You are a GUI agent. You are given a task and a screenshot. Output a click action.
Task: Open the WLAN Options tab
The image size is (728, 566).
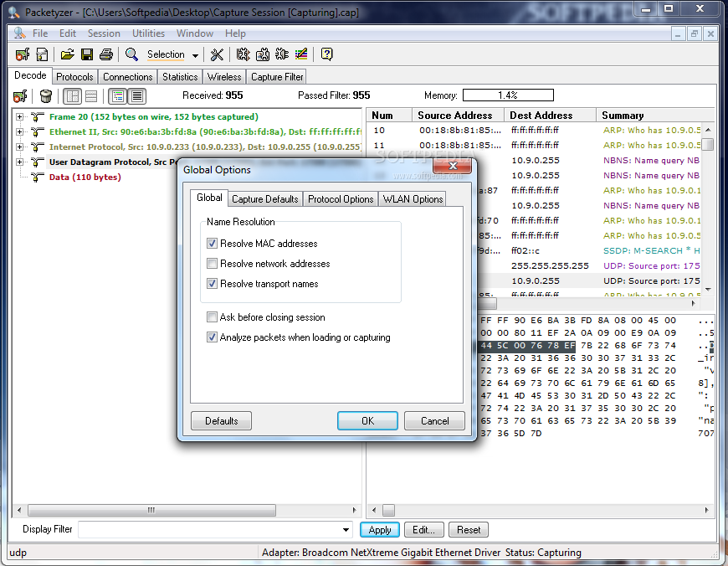tap(413, 199)
